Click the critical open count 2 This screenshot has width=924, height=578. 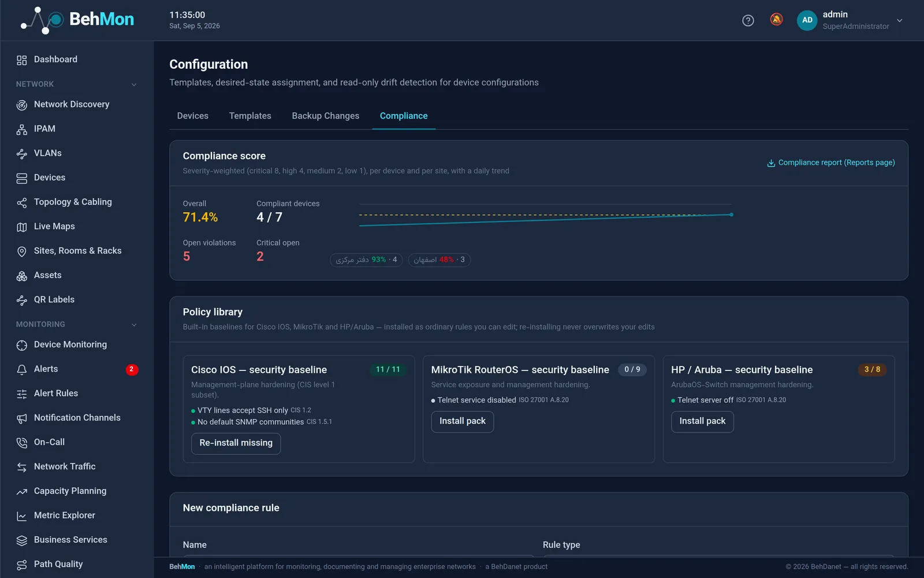coord(260,257)
